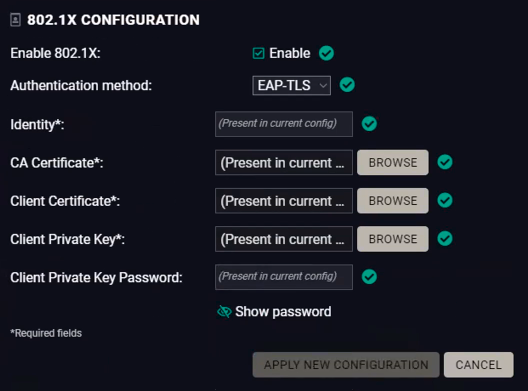This screenshot has width=528, height=391.
Task: Click validation checkmark beside Identity field
Action: (369, 124)
